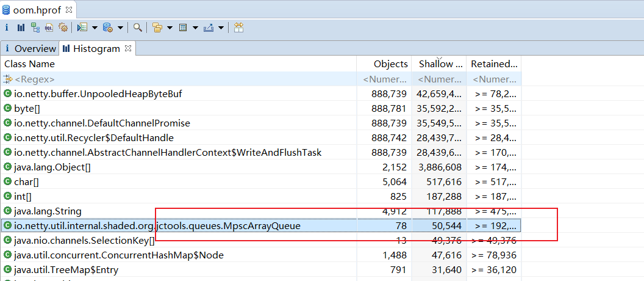Open the Calculate retained size dropdown arrow

click(x=195, y=27)
